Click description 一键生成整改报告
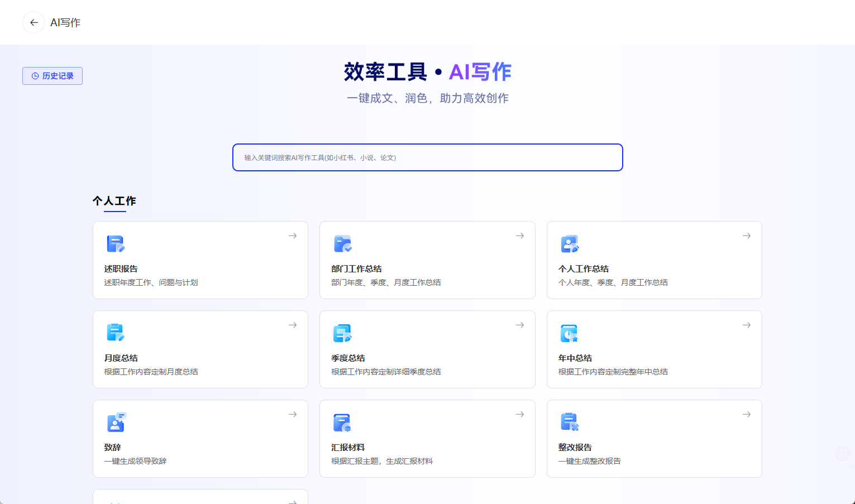855x504 pixels. pyautogui.click(x=590, y=461)
